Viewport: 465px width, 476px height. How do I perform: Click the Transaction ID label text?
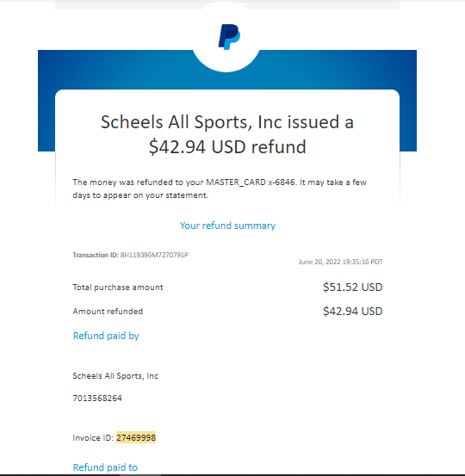tap(96, 255)
